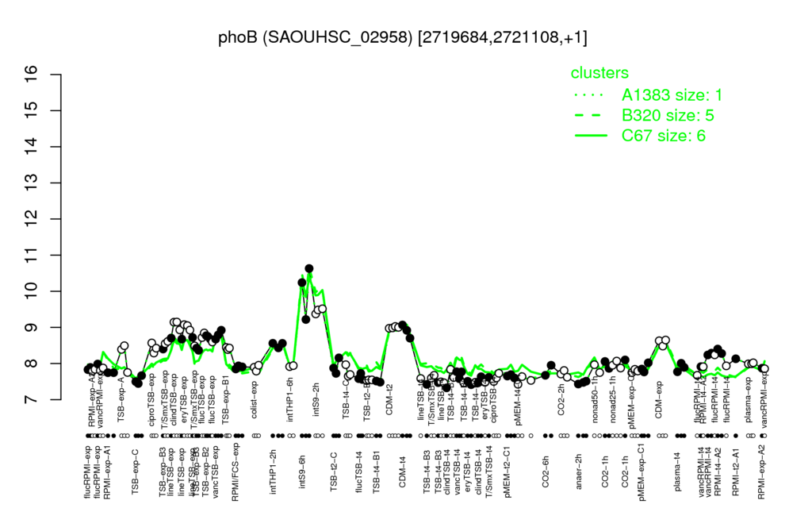This screenshot has height=508, width=812.
Task: Click x-axis label 'pMEM-t2-C1'
Action: click(507, 471)
